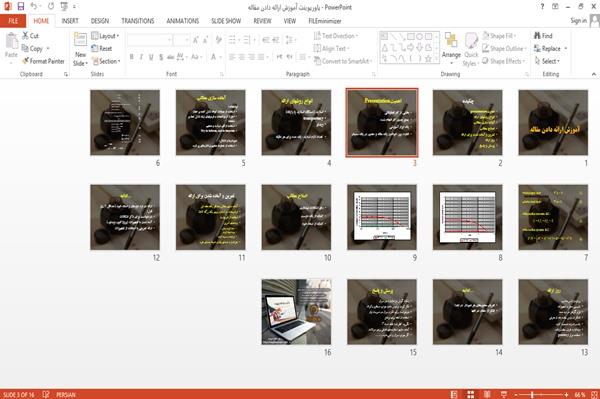Switch to the SLIDE SHOW tab
Image resolution: width=600 pixels, height=399 pixels.
226,21
